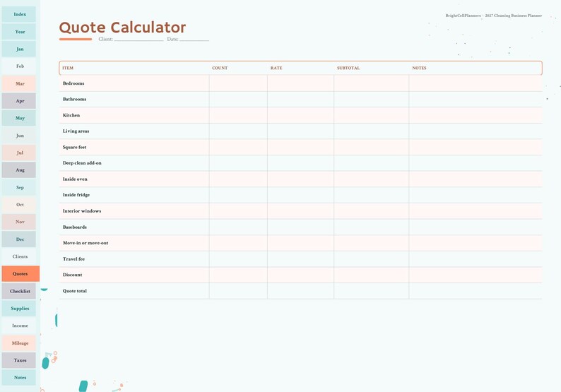The image size is (561, 392).
Task: Click the Quote Calculator title
Action: (x=122, y=28)
